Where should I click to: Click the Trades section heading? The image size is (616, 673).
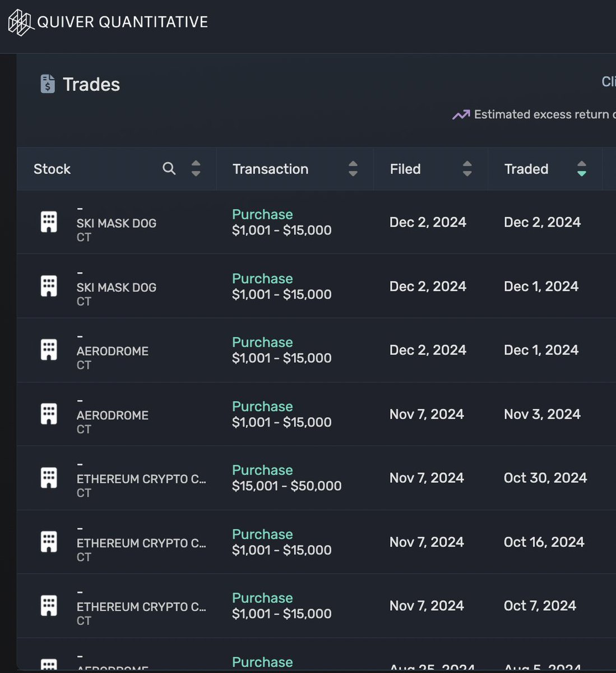pyautogui.click(x=91, y=84)
